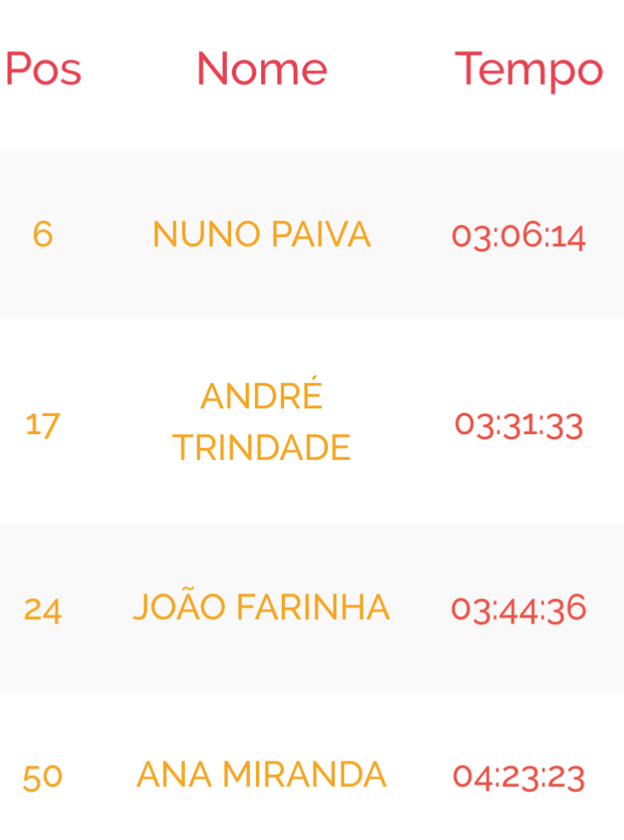624x840 pixels.
Task: Select the time 03:44:36
Action: [x=519, y=609]
